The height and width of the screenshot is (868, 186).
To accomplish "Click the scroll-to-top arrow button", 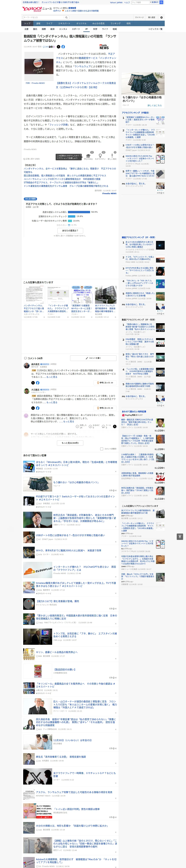I will point(180,537).
